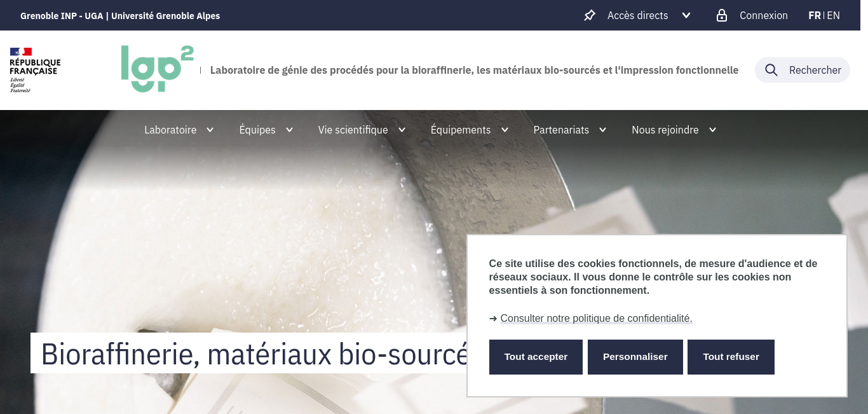
Task: Click the Tout accepter cookies button
Action: coord(536,357)
